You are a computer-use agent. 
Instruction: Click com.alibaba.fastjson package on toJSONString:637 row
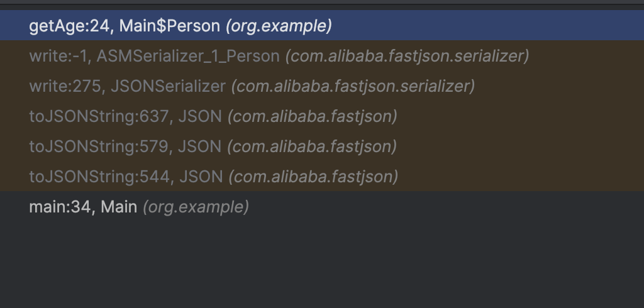tap(312, 116)
